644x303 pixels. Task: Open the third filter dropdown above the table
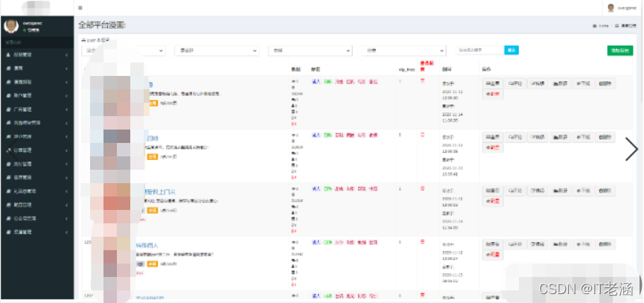pyautogui.click(x=310, y=51)
